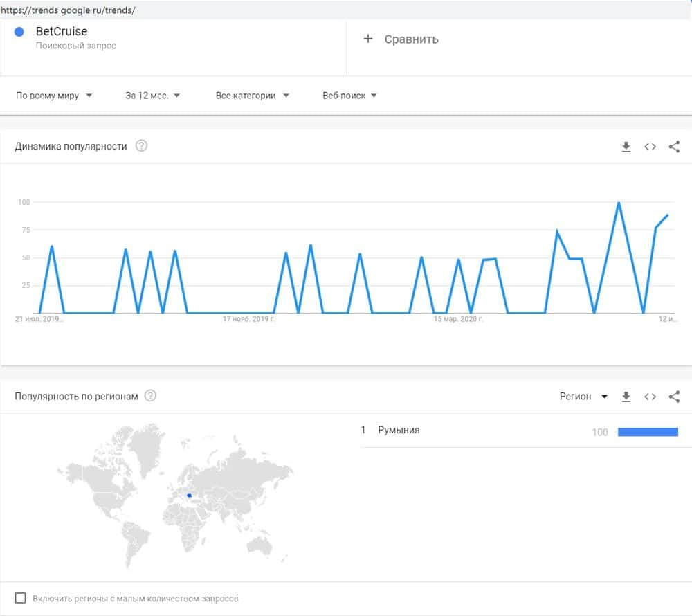Click the plus icon beside Сравнить
This screenshot has width=692, height=616.
pos(368,39)
